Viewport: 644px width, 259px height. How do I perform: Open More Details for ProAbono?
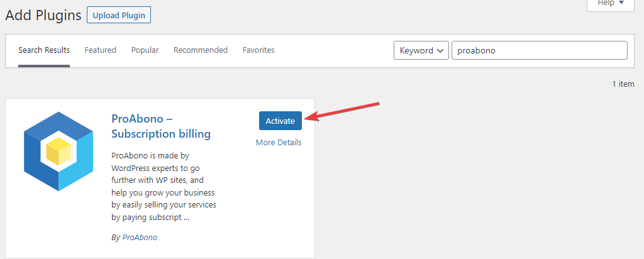pos(279,143)
